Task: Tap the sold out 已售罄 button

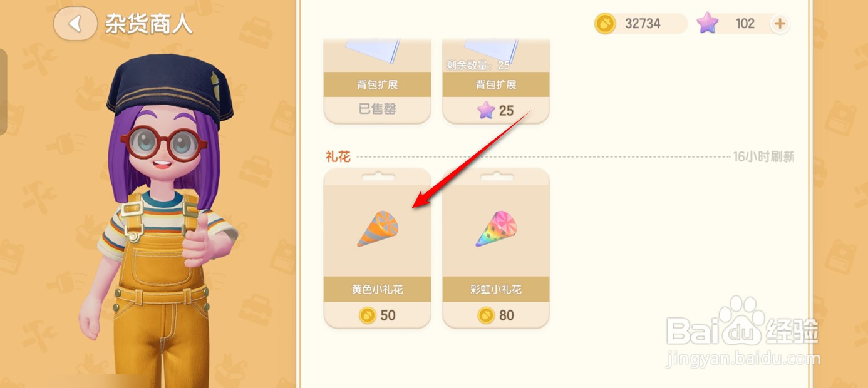Action: [x=377, y=110]
